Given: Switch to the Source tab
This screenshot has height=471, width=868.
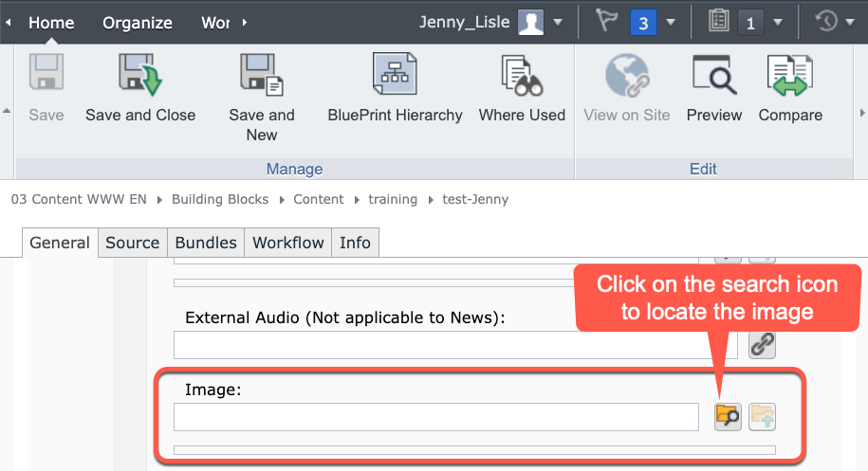Looking at the screenshot, I should [x=132, y=243].
